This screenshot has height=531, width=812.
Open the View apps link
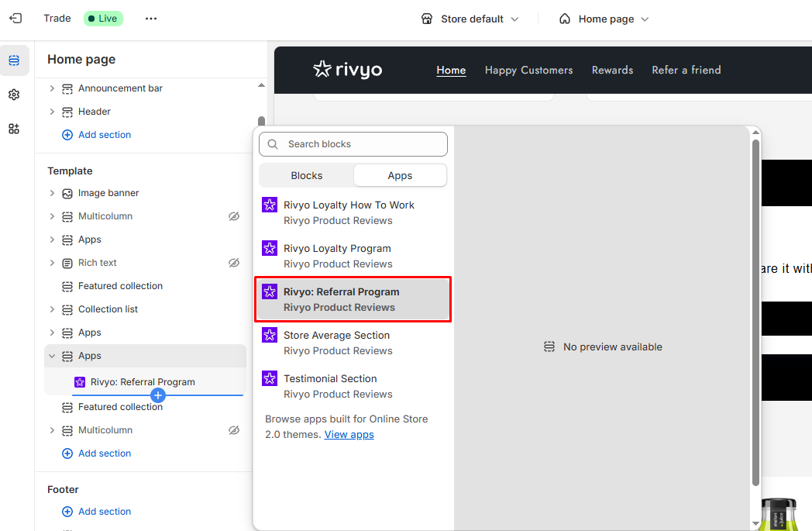349,435
